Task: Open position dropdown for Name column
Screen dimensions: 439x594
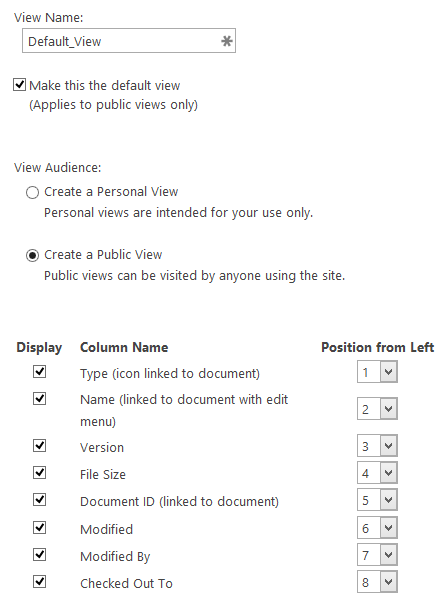Action: tap(377, 409)
